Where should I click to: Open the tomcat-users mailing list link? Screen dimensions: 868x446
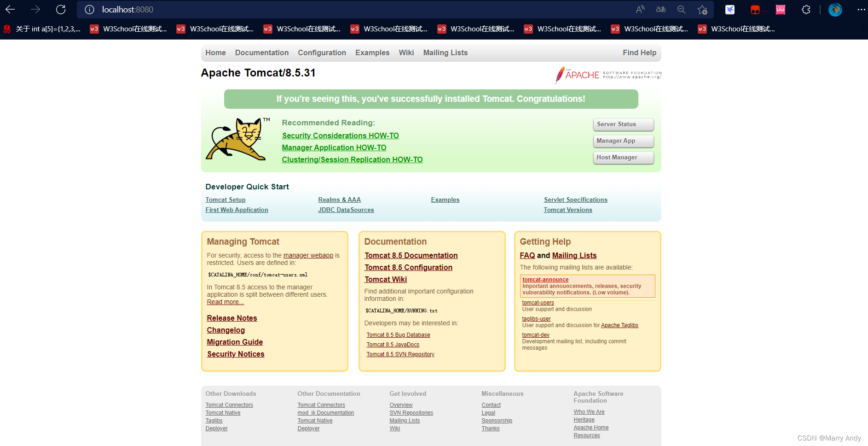(538, 303)
